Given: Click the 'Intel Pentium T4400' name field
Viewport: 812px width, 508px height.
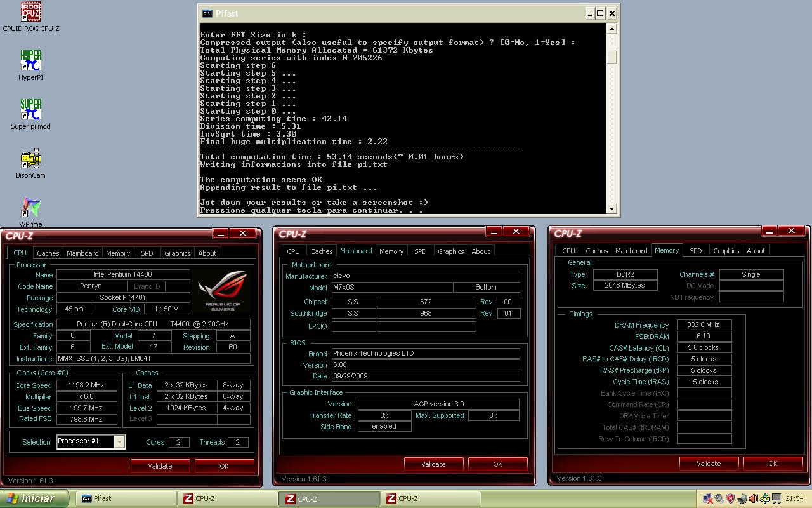Looking at the screenshot, I should pyautogui.click(x=123, y=274).
